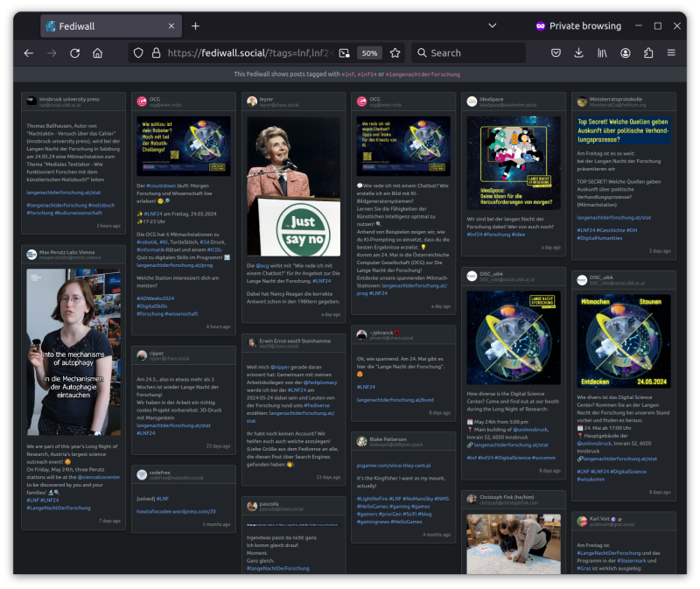Viewport: 700px width, 589px height.
Task: Click the Christoph Fink profile avatar
Action: 472,499
